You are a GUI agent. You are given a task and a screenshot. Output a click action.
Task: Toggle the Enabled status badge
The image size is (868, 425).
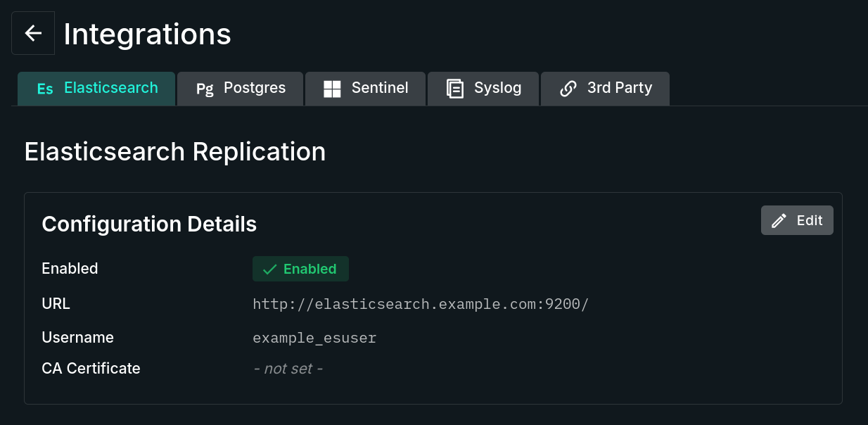(x=300, y=269)
